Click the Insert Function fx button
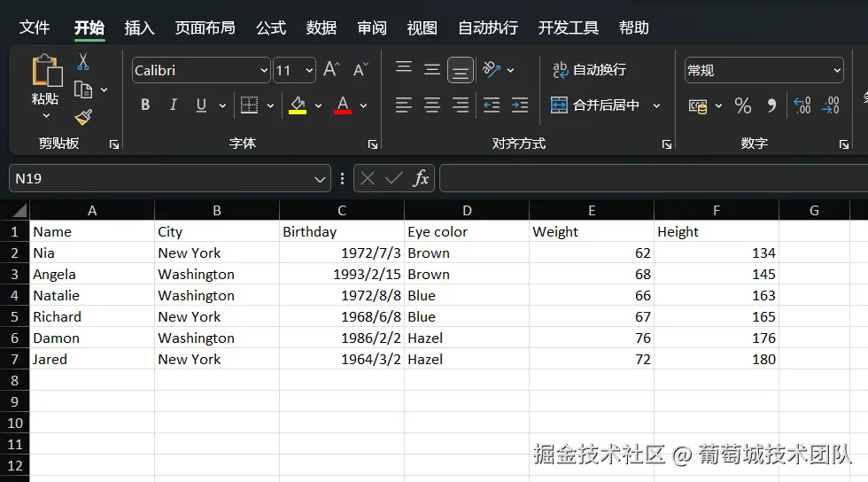The image size is (868, 482). pos(422,178)
